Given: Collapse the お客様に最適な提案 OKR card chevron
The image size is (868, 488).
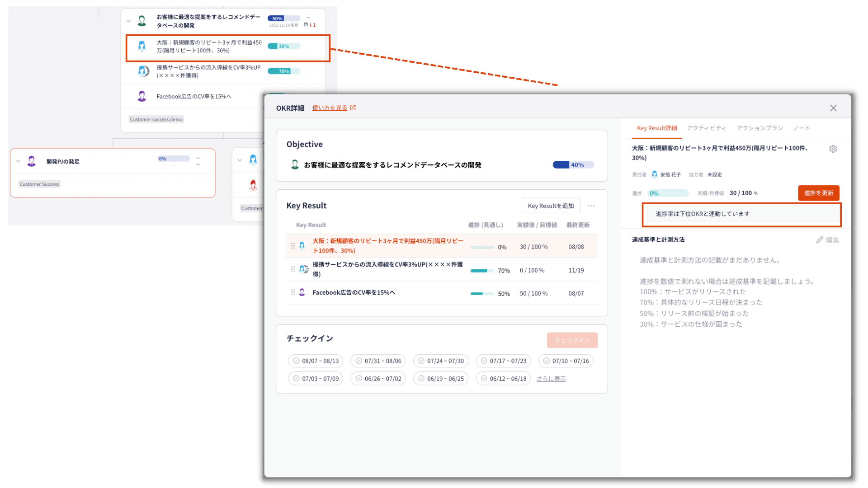Looking at the screenshot, I should pos(128,21).
